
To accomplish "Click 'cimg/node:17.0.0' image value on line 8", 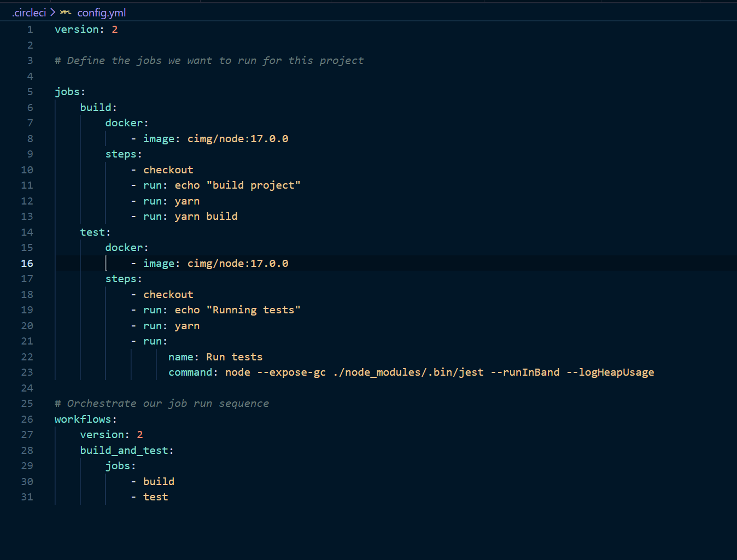I will (237, 139).
